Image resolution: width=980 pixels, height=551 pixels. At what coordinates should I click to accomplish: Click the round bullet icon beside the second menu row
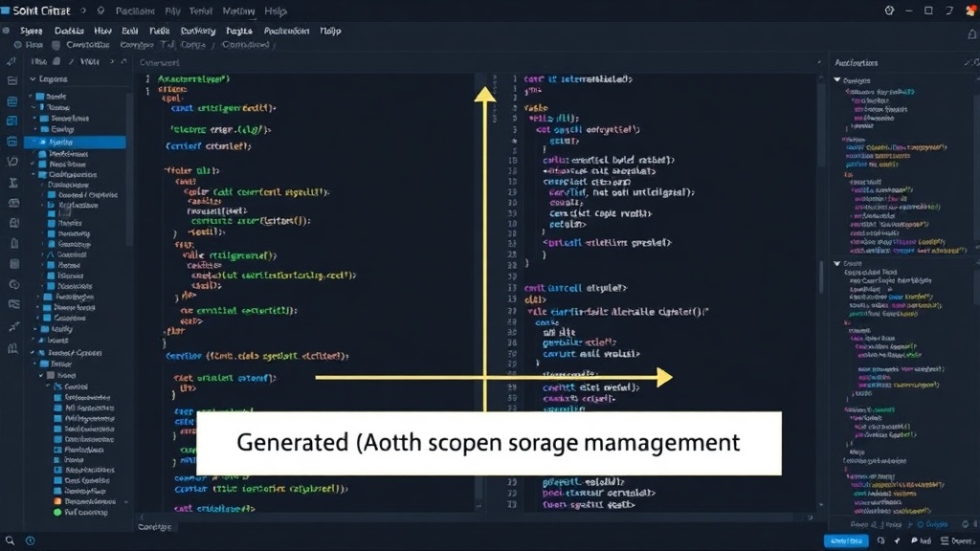(x=7, y=30)
